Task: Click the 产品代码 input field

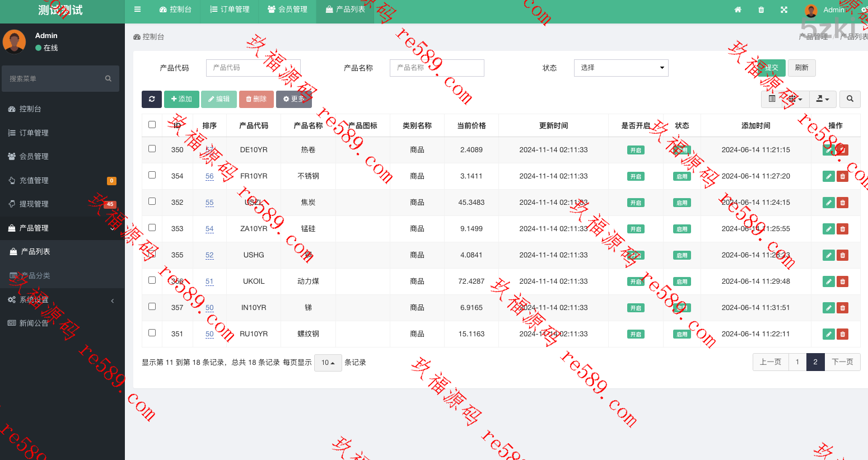Action: 253,68
